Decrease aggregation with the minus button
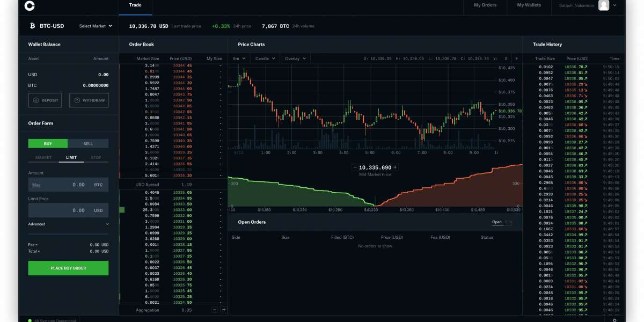 [215, 310]
